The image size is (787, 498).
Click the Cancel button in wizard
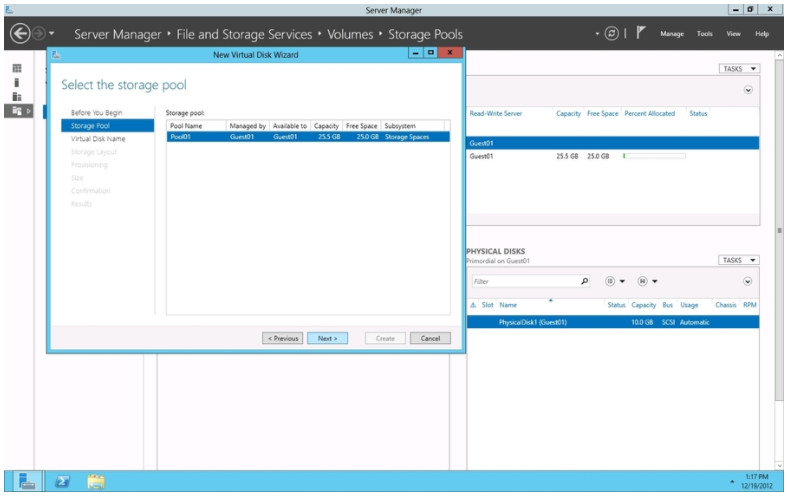pyautogui.click(x=430, y=338)
